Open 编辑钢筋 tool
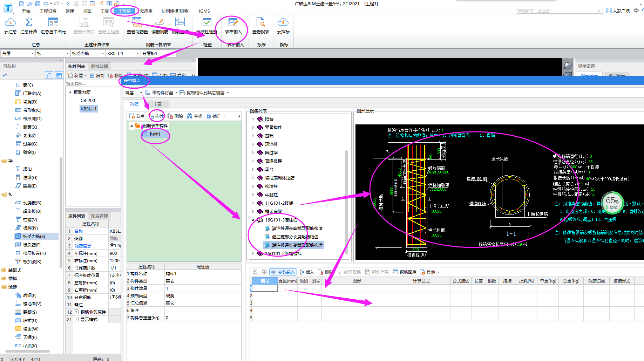This screenshot has width=644, height=361. pyautogui.click(x=160, y=26)
